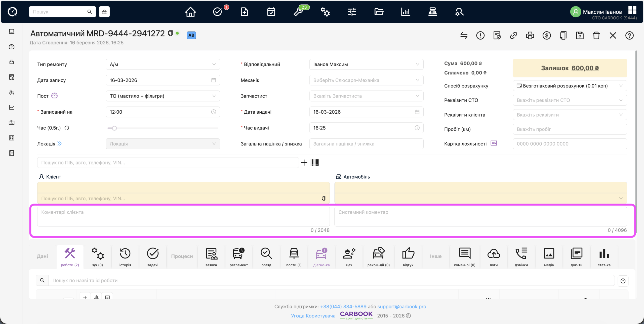Open support@carbook.pro email link
Viewport: 644px width, 324px height.
(401, 307)
